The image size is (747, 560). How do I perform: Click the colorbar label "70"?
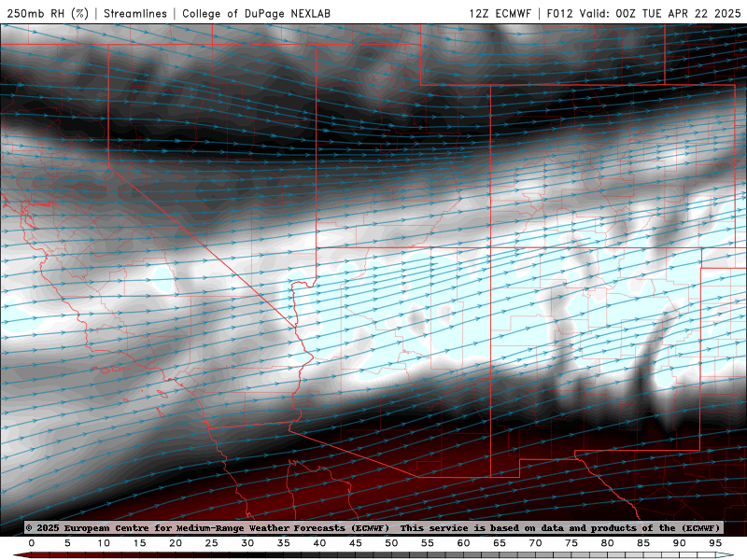point(535,543)
